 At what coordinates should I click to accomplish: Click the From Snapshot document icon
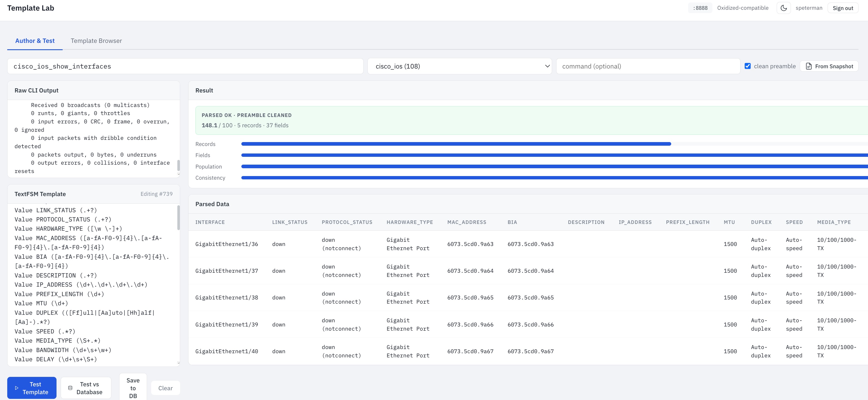click(809, 67)
